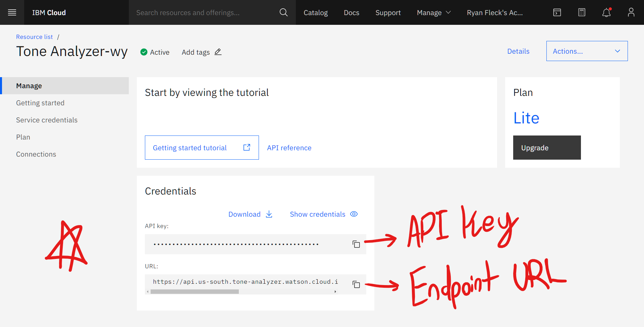Click the Lite plan name
644x327 pixels.
pos(526,118)
